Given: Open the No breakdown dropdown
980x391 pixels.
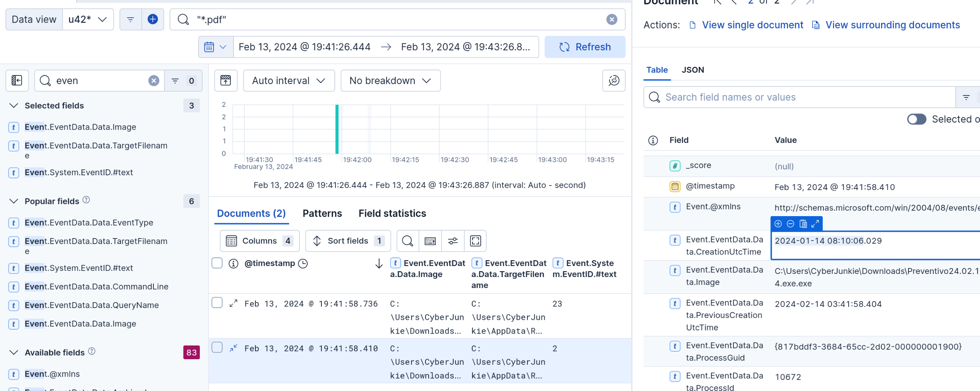Looking at the screenshot, I should (390, 81).
